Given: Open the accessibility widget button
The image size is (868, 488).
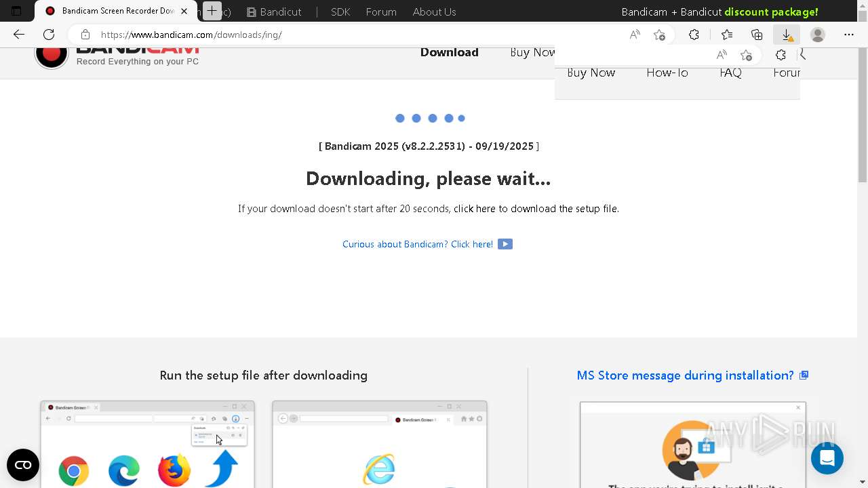Looking at the screenshot, I should pyautogui.click(x=23, y=465).
